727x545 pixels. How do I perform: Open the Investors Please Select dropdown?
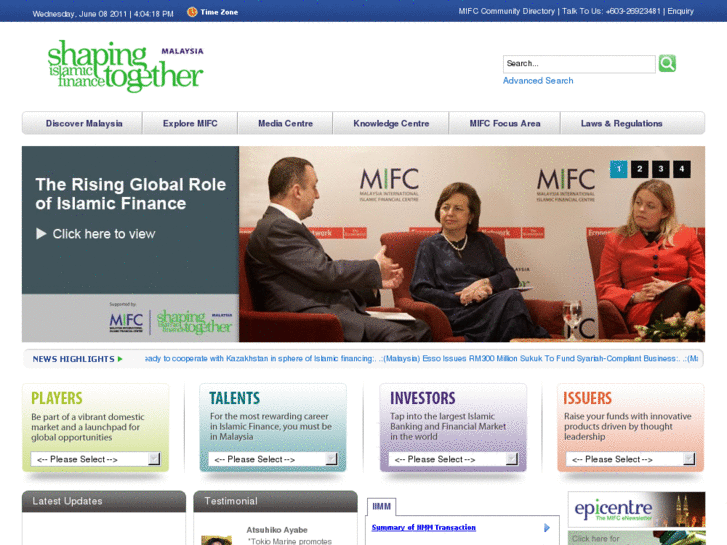pos(453,459)
